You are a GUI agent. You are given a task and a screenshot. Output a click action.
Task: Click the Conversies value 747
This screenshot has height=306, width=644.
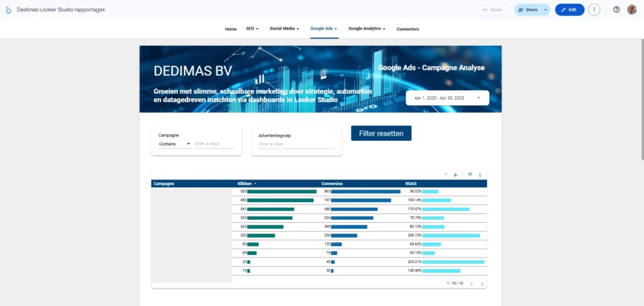[327, 200]
